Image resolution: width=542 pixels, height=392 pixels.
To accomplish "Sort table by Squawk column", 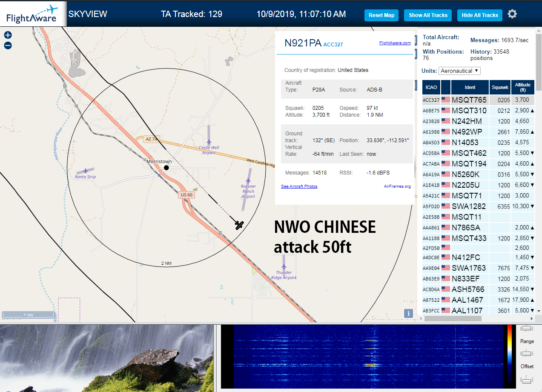I will click(x=500, y=87).
